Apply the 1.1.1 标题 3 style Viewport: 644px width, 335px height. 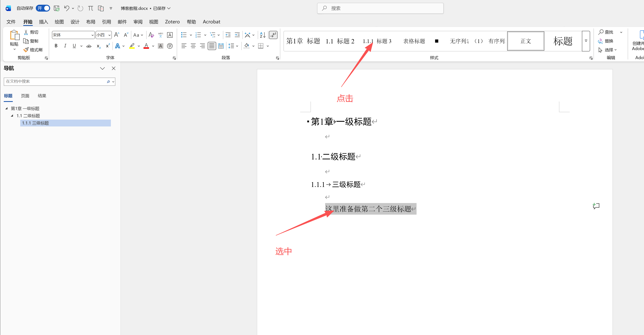point(377,41)
